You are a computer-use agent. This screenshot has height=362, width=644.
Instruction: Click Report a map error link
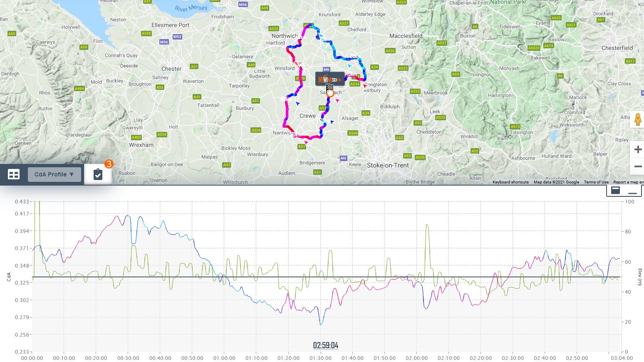click(628, 182)
